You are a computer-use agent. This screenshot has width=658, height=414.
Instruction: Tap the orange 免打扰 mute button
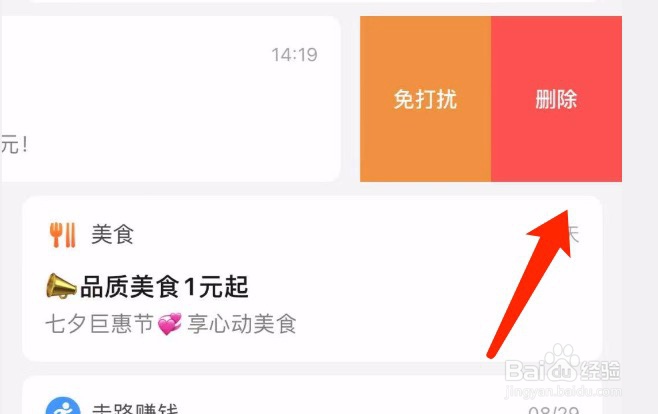(x=426, y=99)
